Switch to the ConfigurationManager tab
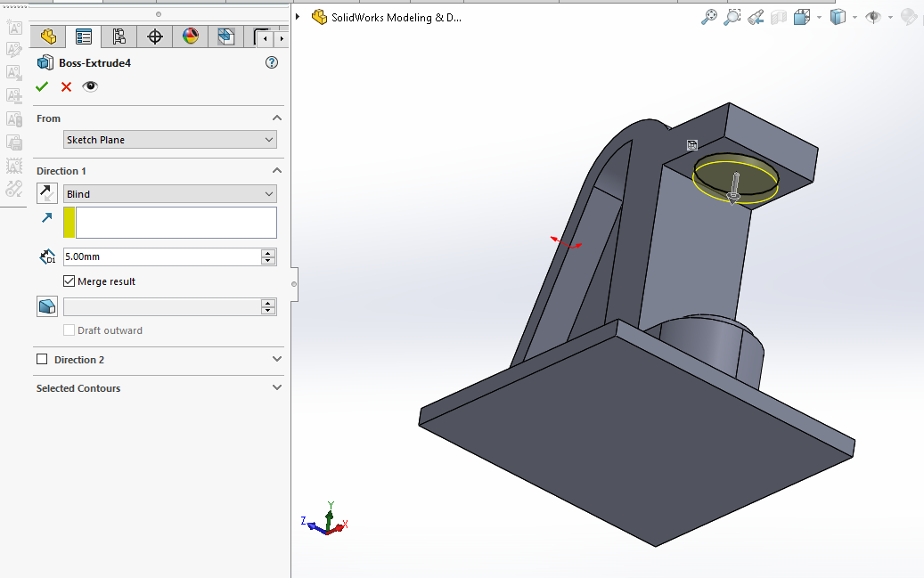The height and width of the screenshot is (578, 924). tap(119, 37)
